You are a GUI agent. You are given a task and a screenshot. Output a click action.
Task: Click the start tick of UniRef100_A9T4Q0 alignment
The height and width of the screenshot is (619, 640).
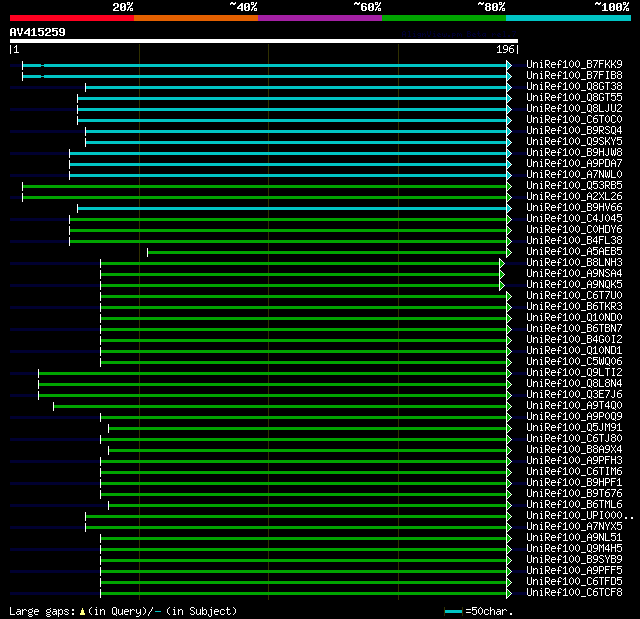click(x=53, y=407)
